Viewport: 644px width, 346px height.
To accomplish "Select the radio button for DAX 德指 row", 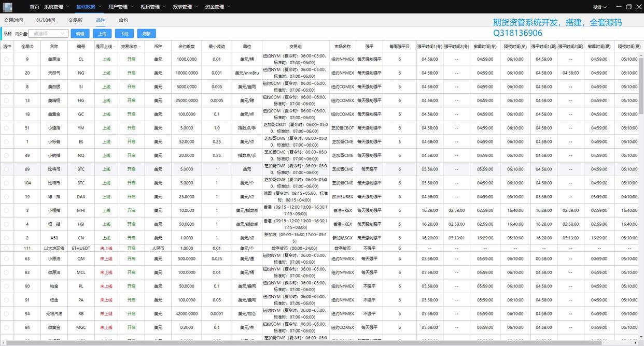I will pyautogui.click(x=7, y=197).
